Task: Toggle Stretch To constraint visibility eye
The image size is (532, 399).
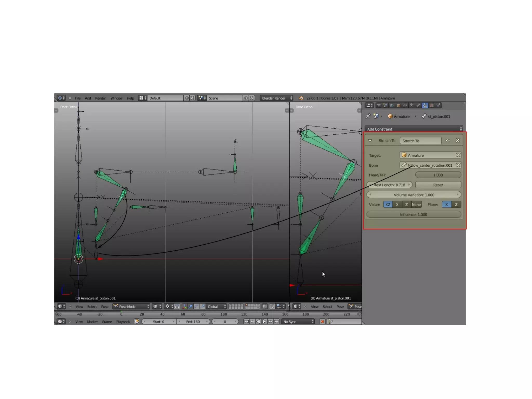Action: click(448, 141)
